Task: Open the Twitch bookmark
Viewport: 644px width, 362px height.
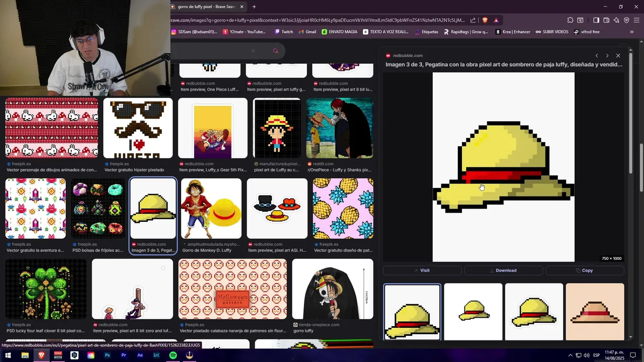Action: pyautogui.click(x=284, y=32)
